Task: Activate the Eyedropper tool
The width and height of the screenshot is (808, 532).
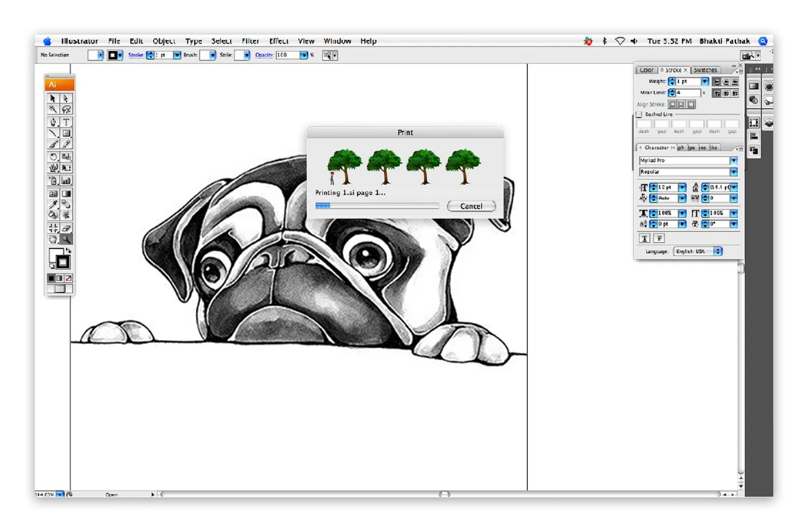Action: click(x=53, y=205)
